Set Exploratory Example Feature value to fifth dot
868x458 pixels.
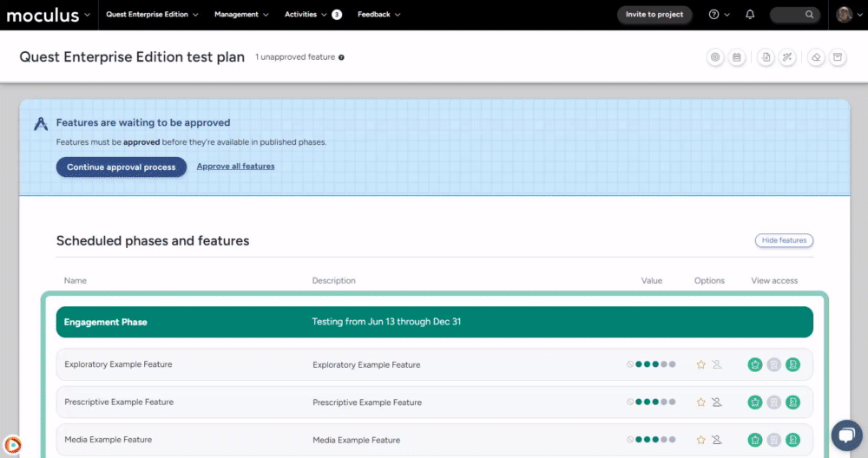[x=672, y=365]
